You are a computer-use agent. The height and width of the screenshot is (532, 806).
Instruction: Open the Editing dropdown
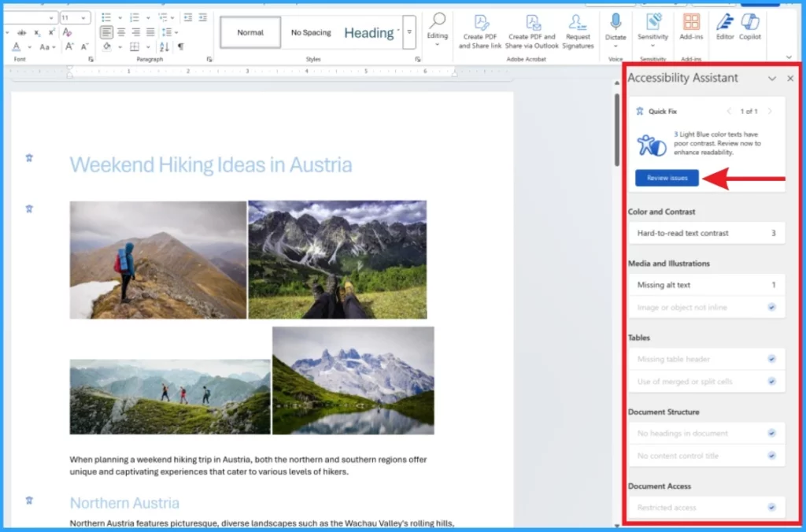(438, 30)
